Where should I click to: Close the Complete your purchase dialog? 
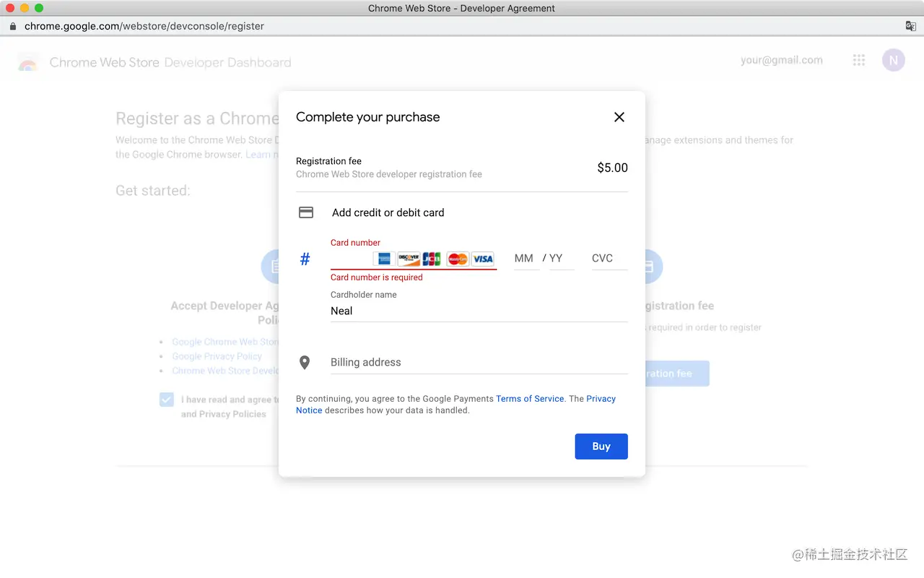[x=619, y=117]
